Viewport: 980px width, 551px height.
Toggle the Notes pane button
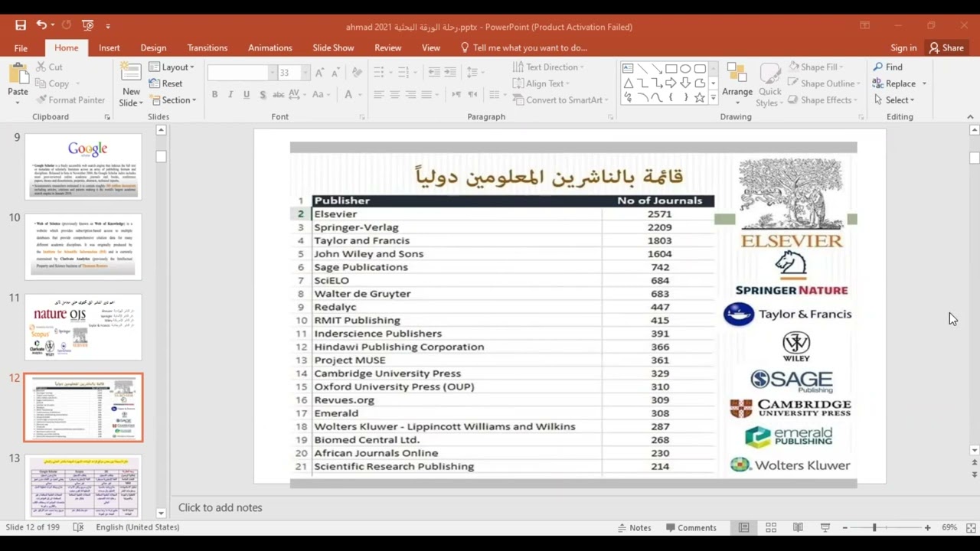pos(634,527)
